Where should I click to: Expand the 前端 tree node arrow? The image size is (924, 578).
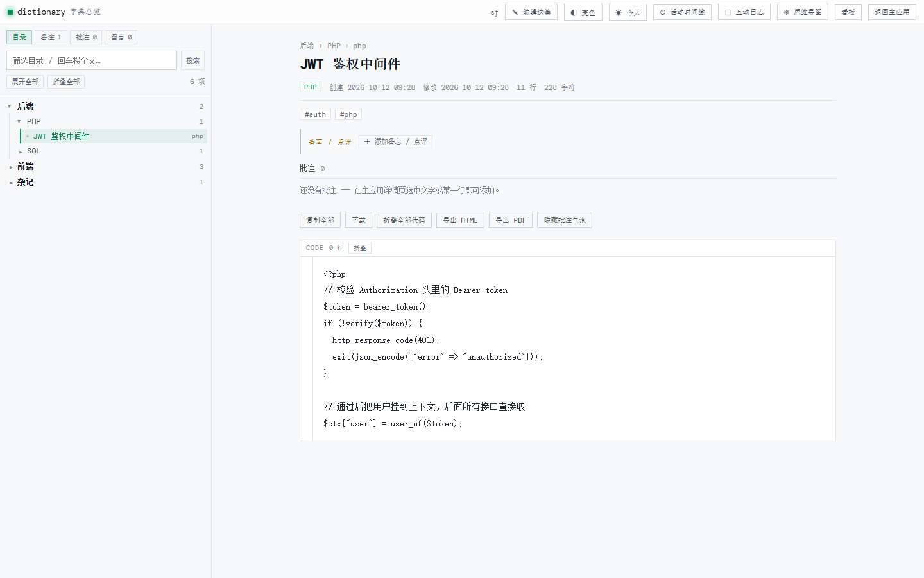click(11, 167)
